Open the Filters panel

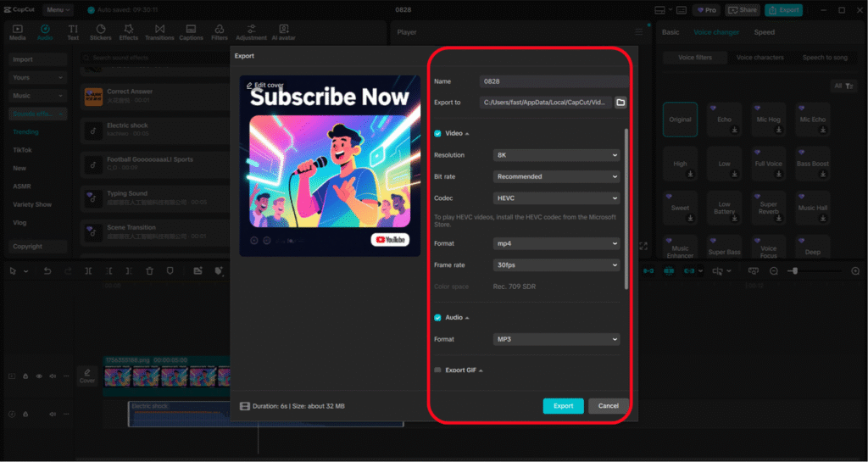tap(220, 33)
